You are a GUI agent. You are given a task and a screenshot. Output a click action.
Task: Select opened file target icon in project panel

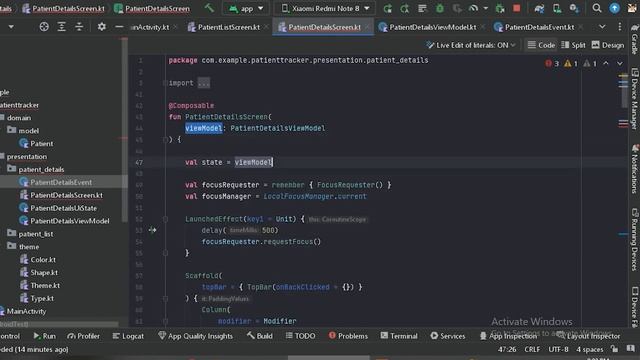pos(44,27)
